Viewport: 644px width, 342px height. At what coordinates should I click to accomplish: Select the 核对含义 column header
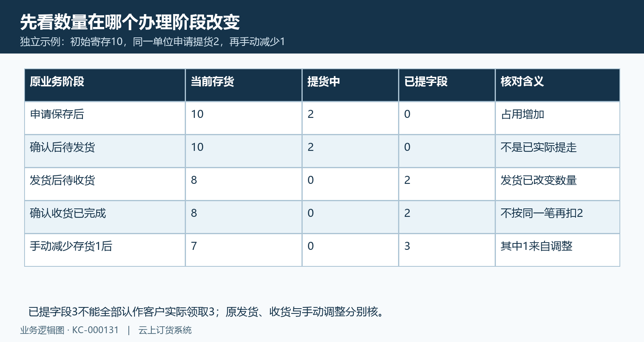[x=522, y=82]
